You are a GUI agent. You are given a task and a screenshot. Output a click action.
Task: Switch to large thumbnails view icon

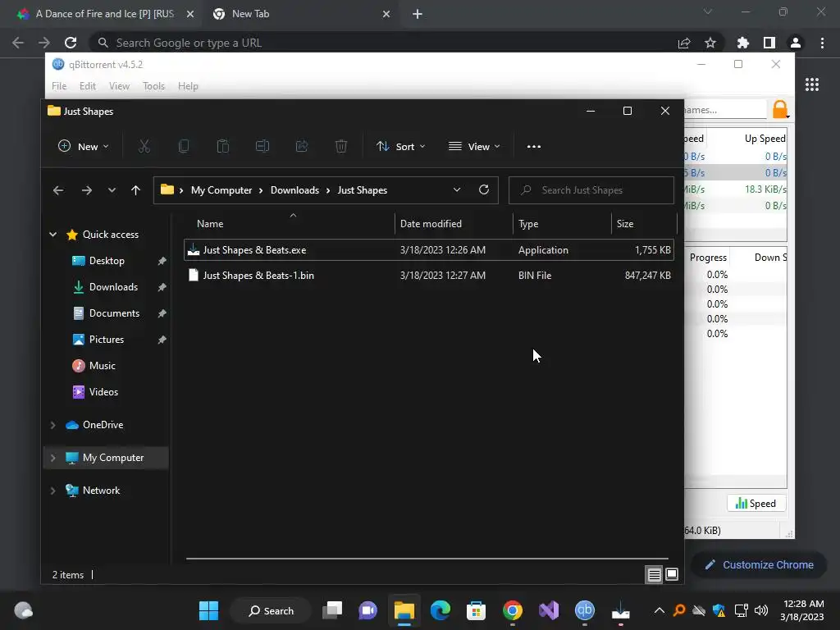(x=672, y=575)
